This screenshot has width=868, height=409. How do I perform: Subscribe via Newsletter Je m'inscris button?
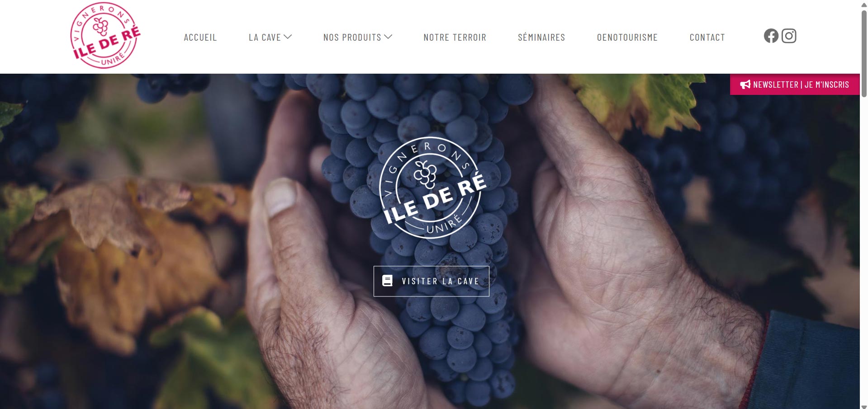point(795,85)
